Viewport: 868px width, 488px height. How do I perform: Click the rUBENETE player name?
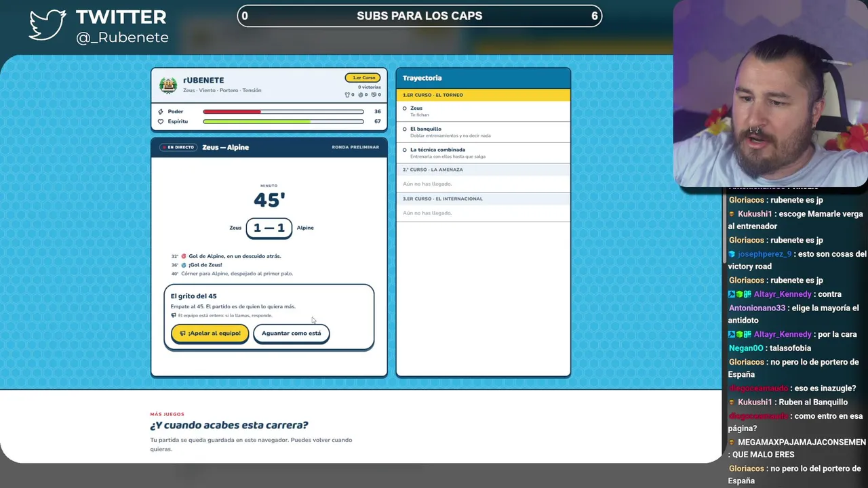click(x=203, y=80)
